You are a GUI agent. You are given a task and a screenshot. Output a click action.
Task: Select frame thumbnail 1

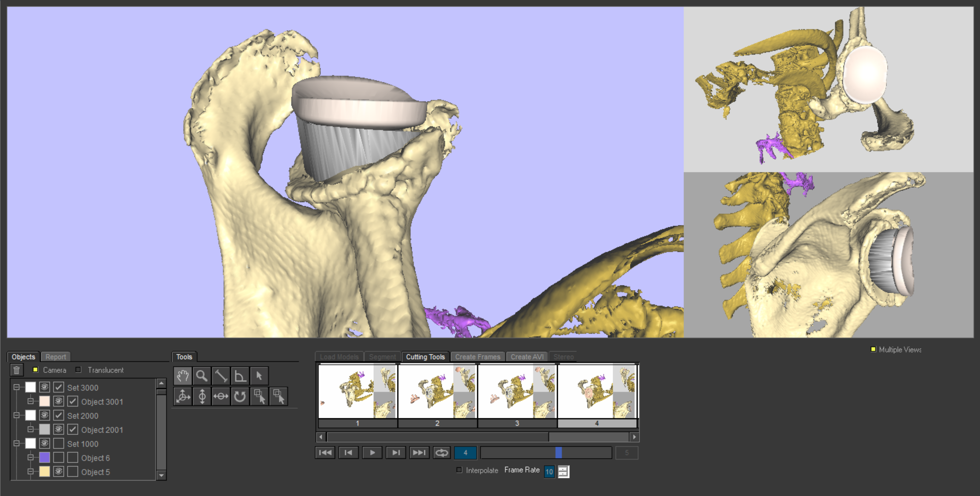pos(357,396)
